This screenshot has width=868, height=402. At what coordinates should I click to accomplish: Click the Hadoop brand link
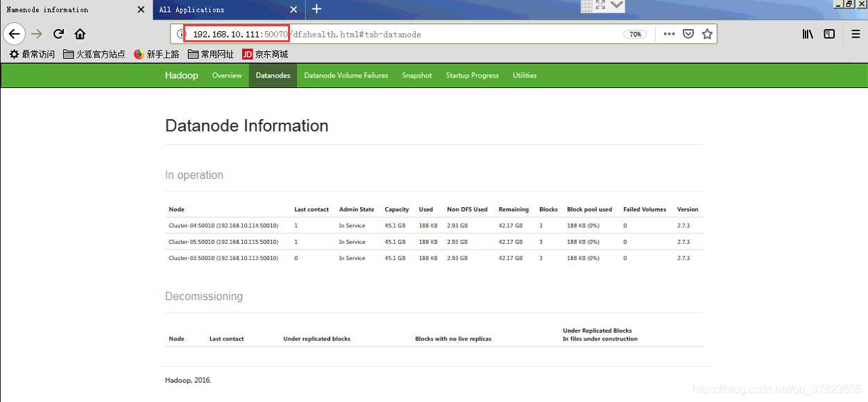click(x=181, y=75)
